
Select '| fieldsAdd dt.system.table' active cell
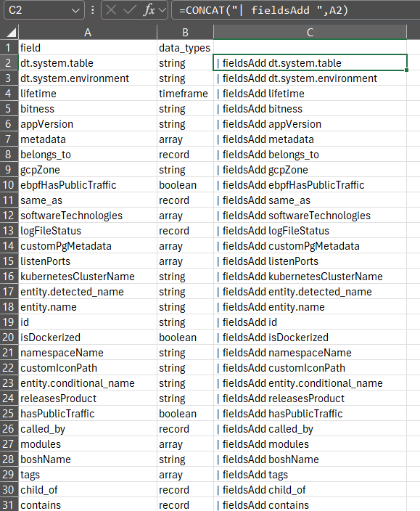(310, 62)
